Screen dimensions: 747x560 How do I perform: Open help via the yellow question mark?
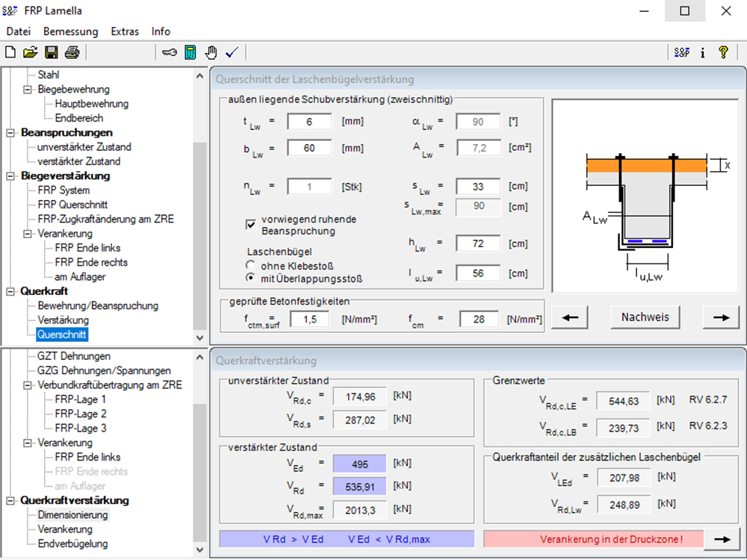click(723, 52)
